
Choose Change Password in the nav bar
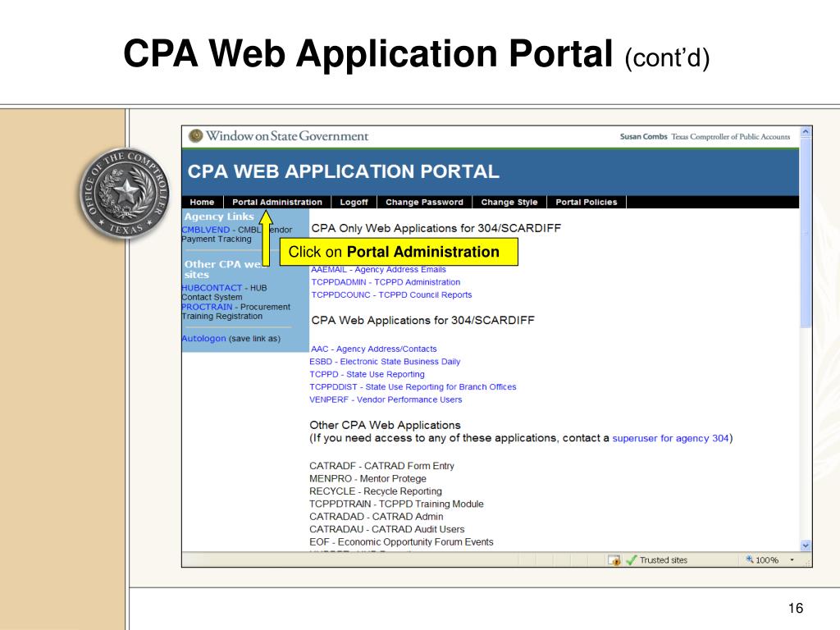424,202
